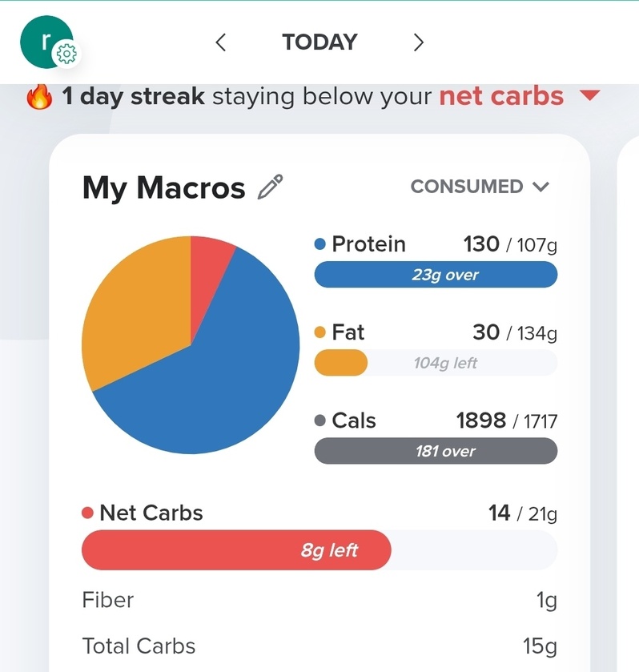Tap the TODAY date header
Image resolution: width=639 pixels, height=672 pixels.
click(319, 42)
